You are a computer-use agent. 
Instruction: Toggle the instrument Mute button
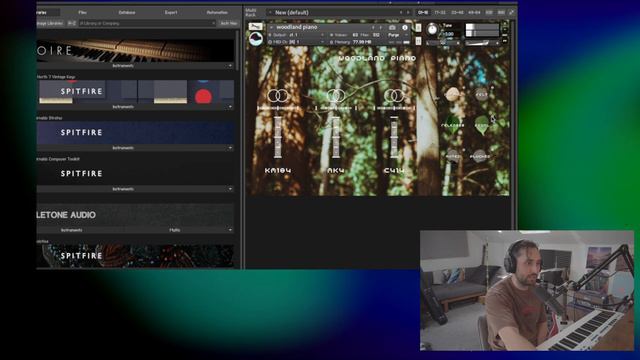click(418, 41)
